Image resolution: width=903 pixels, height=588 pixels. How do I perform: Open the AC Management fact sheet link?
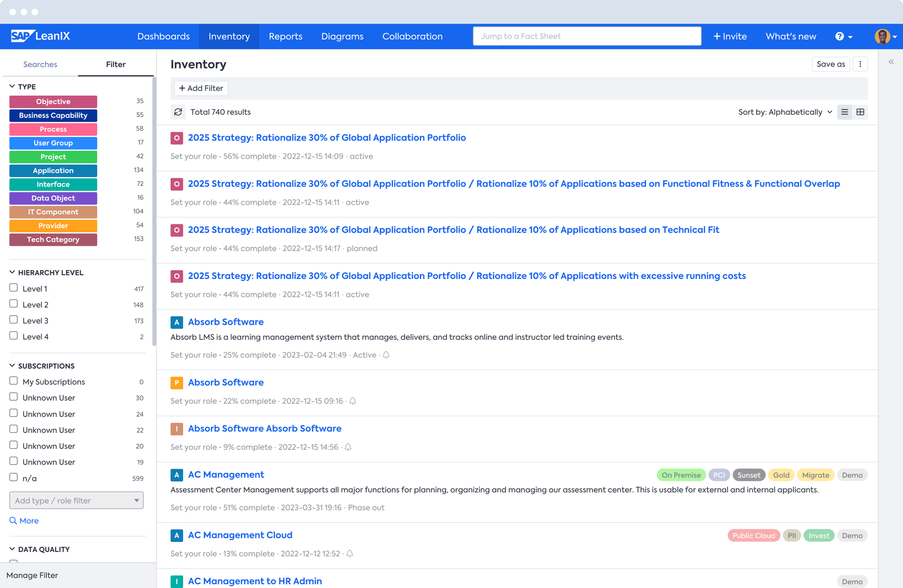226,475
